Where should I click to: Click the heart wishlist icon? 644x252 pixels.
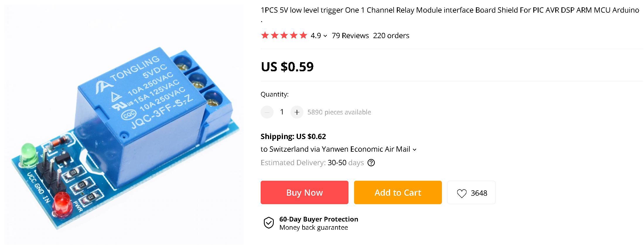[462, 193]
